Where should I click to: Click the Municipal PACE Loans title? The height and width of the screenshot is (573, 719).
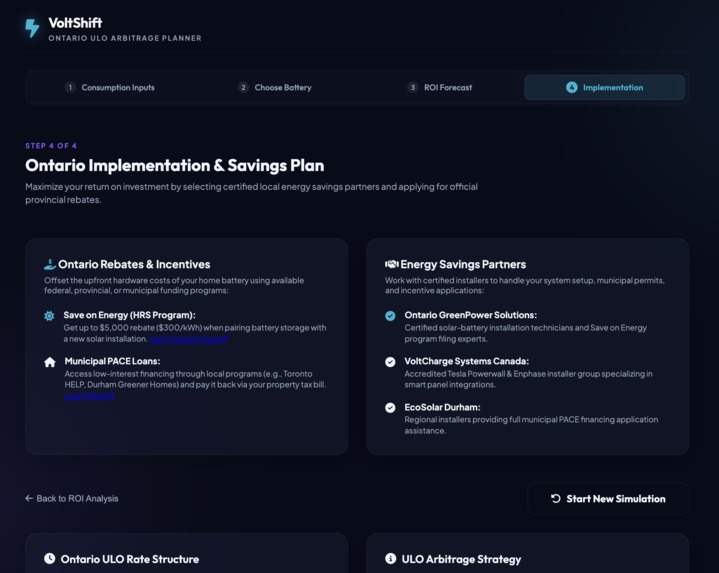click(112, 361)
